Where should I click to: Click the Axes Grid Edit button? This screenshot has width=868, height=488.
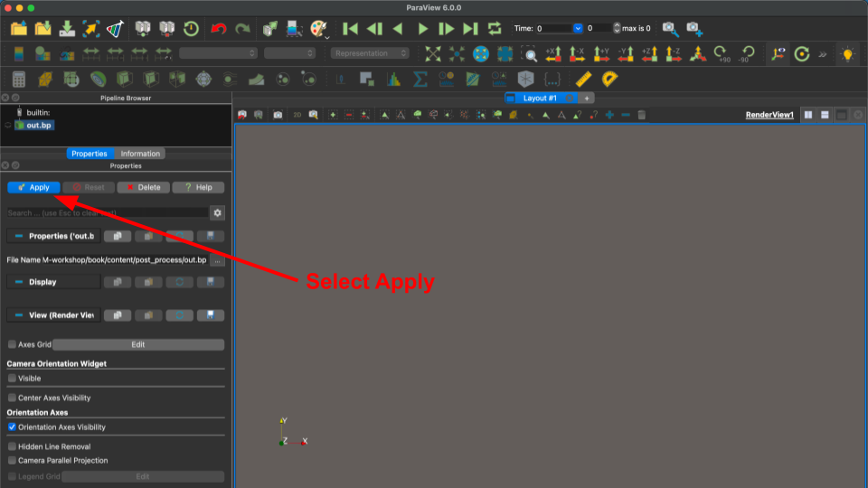pyautogui.click(x=137, y=344)
